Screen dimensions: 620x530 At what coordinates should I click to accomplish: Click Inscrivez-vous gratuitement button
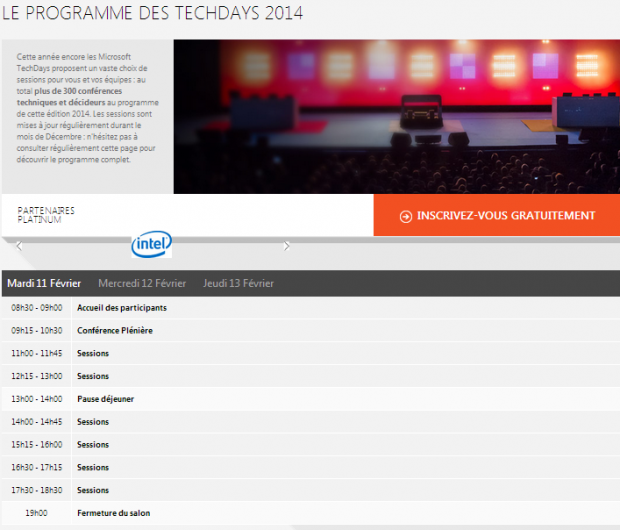click(497, 215)
